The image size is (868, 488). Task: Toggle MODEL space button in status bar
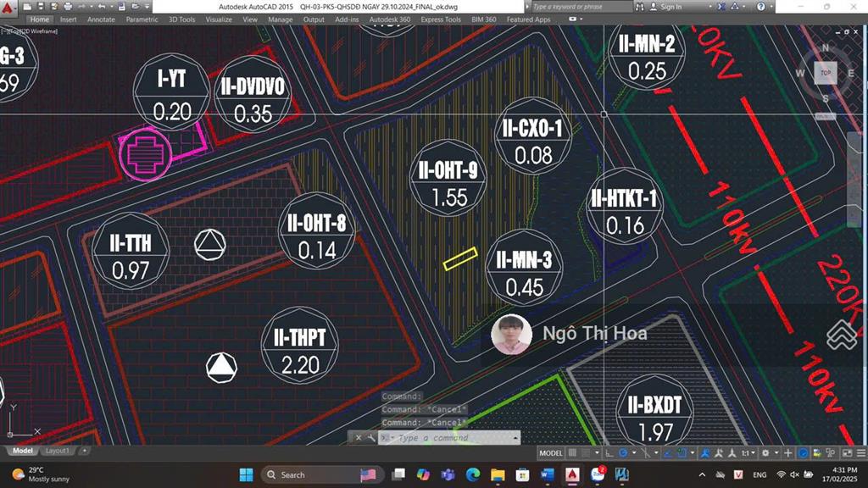551,453
